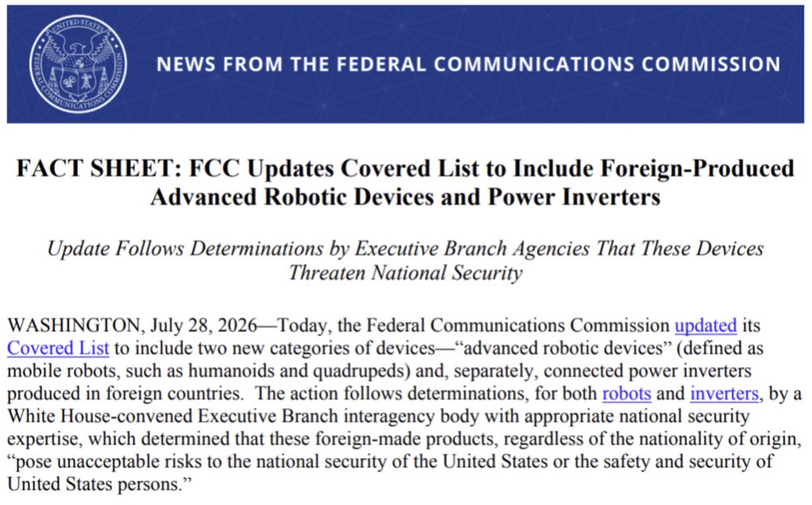Click the "WASHINGTON" dateline word
Viewport: 812px width, 505px height.
(x=73, y=326)
